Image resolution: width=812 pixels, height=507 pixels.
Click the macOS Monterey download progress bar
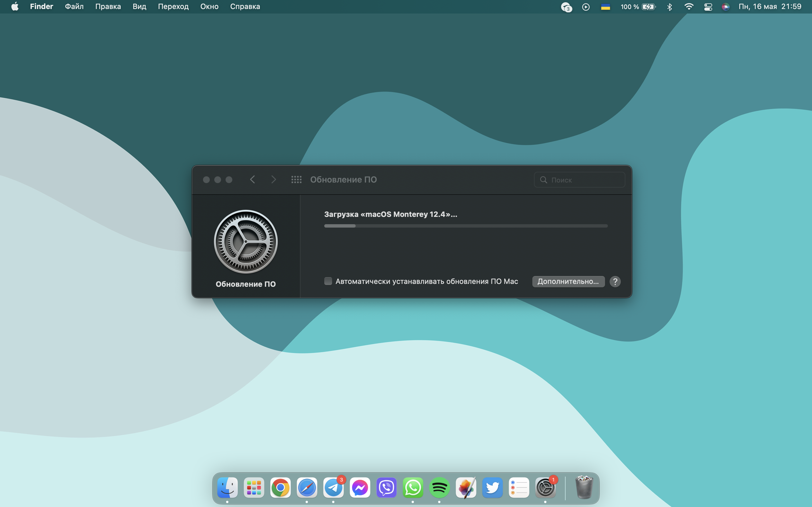[466, 226]
